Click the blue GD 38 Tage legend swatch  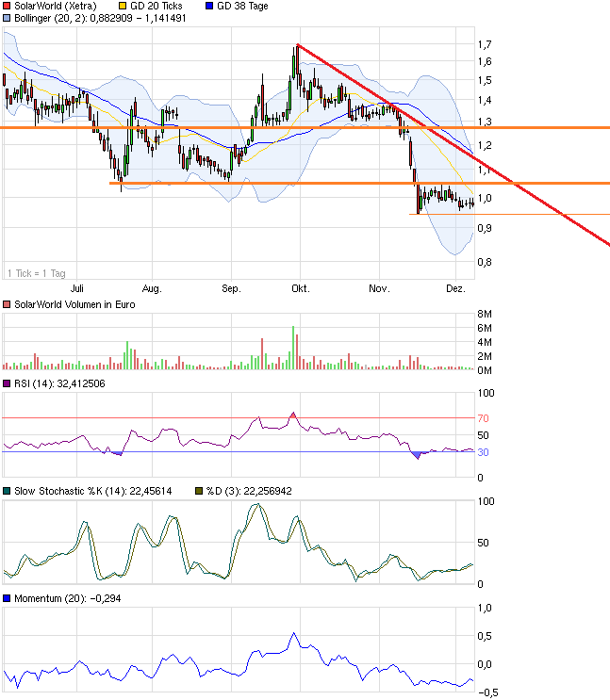tap(209, 7)
